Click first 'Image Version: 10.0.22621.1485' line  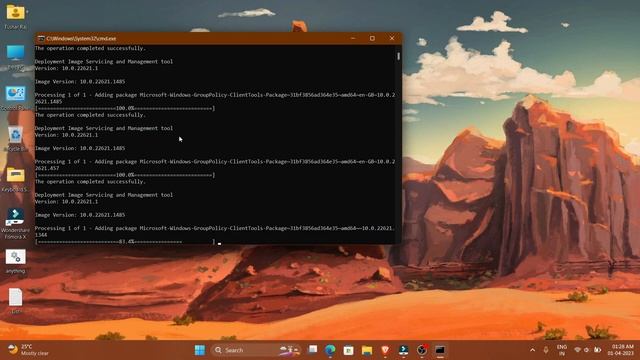tap(80, 82)
